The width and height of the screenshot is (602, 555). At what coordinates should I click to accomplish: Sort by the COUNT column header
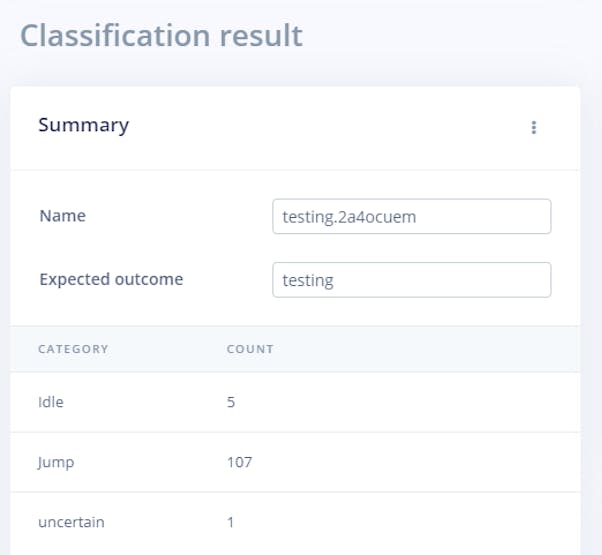tap(250, 349)
